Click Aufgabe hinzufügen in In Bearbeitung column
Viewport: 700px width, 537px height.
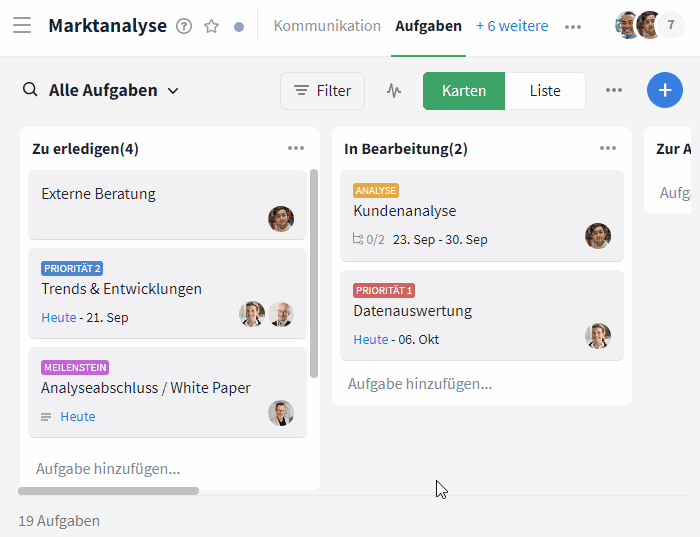coord(420,384)
